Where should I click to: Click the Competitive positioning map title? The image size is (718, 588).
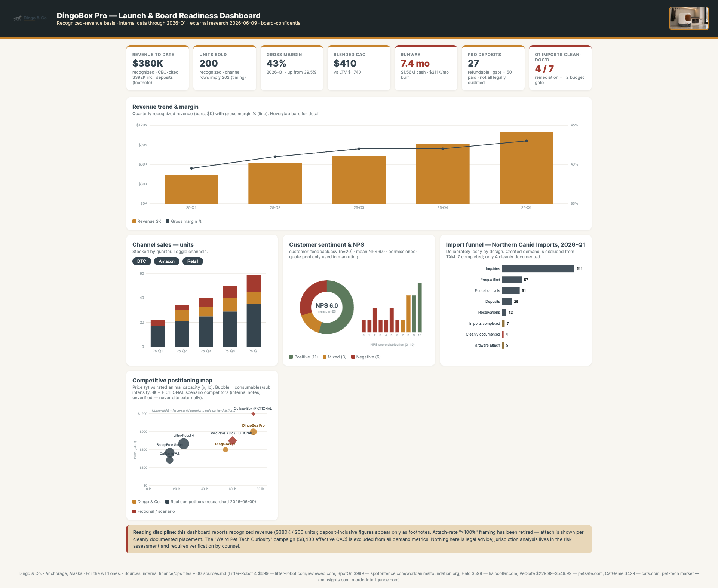pyautogui.click(x=172, y=380)
